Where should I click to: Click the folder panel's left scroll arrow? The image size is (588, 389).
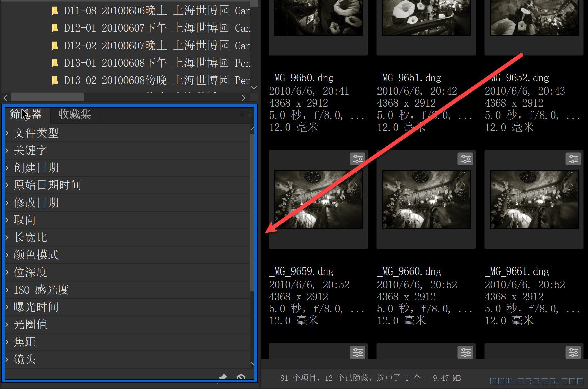click(x=6, y=98)
